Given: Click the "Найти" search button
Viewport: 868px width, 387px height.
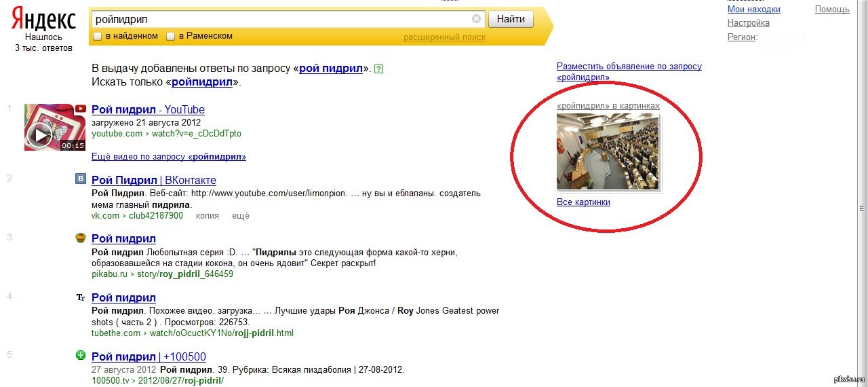Looking at the screenshot, I should pyautogui.click(x=511, y=19).
